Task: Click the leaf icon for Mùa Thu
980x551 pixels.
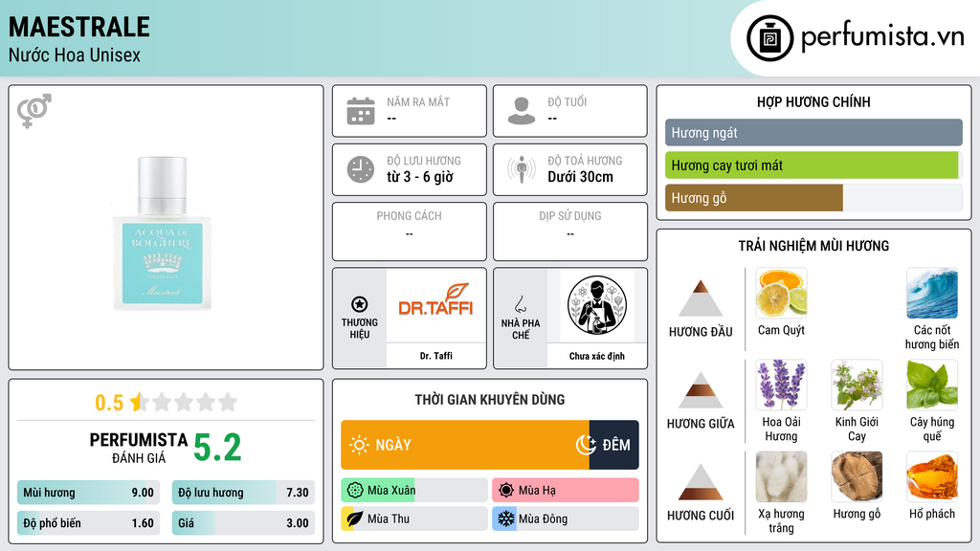Action: pos(355,518)
